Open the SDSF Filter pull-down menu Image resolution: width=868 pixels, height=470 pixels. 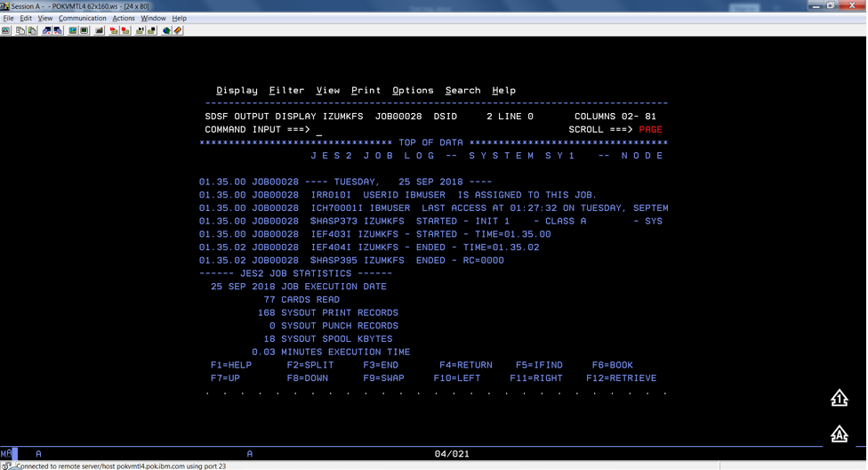286,91
